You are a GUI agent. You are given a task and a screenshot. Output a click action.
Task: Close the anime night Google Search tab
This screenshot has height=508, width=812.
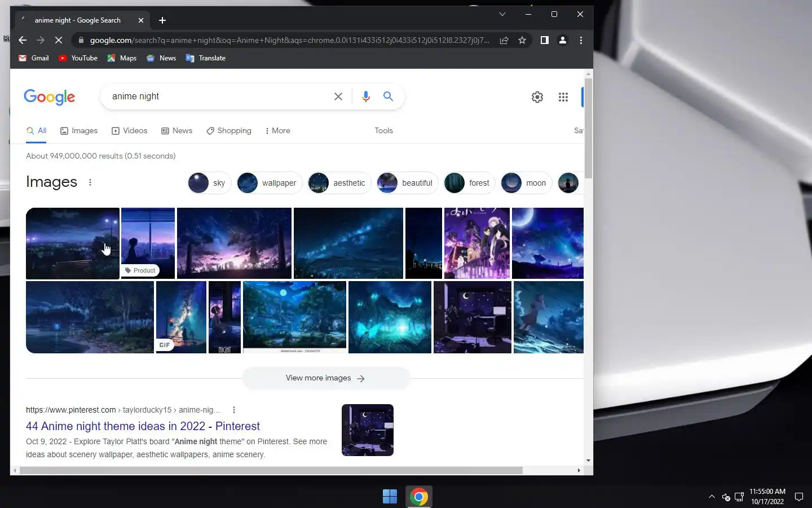(141, 20)
